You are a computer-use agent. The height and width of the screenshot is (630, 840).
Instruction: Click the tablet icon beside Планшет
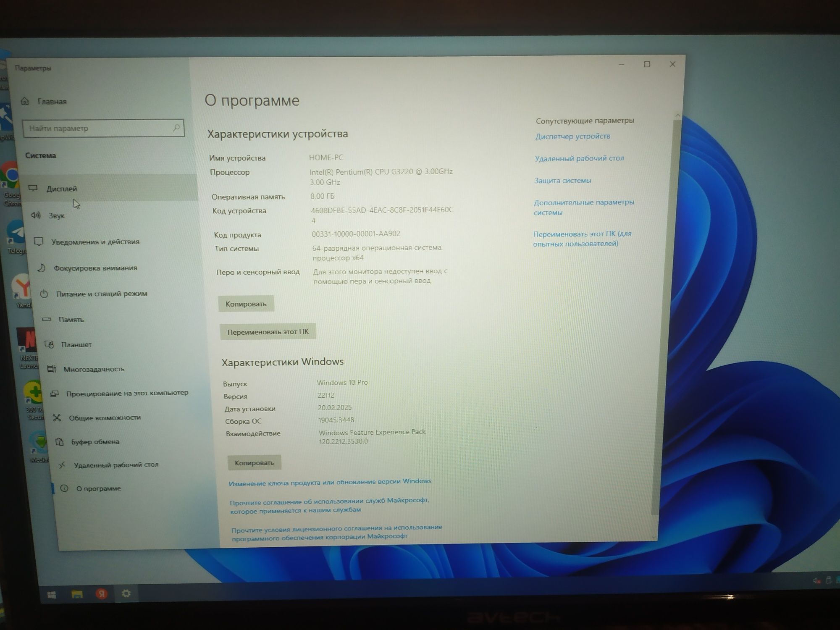(49, 344)
